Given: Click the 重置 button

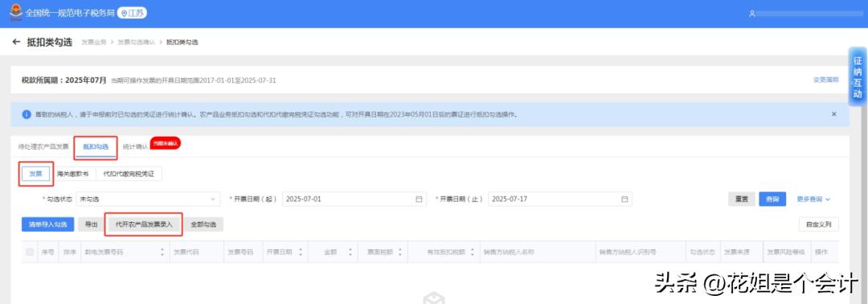Looking at the screenshot, I should tap(741, 199).
